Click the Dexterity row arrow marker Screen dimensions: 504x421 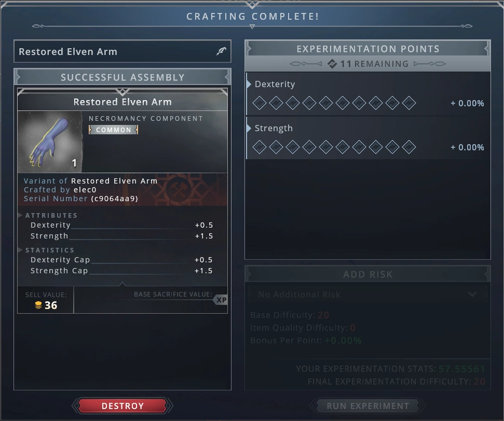click(249, 84)
